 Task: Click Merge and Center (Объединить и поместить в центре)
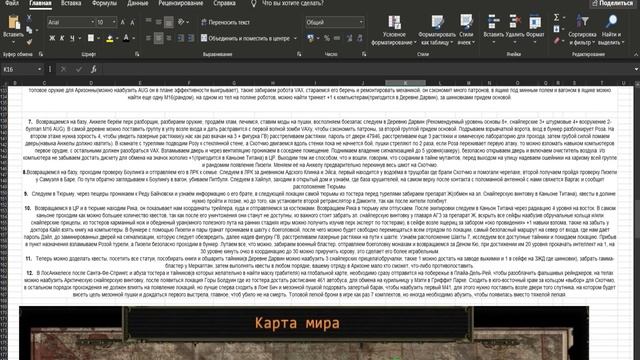click(245, 38)
